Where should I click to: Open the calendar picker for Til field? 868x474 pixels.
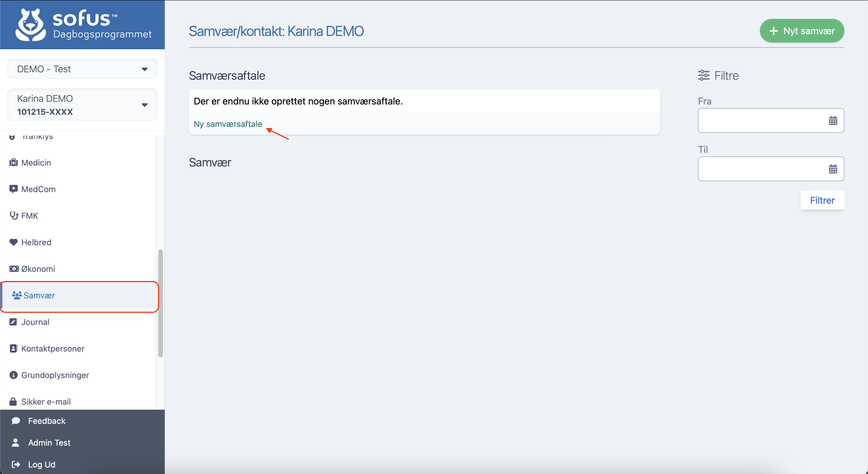tap(833, 169)
